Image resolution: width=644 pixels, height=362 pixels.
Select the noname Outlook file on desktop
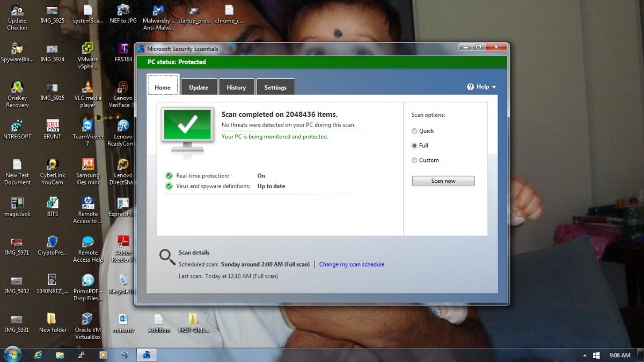tap(123, 322)
